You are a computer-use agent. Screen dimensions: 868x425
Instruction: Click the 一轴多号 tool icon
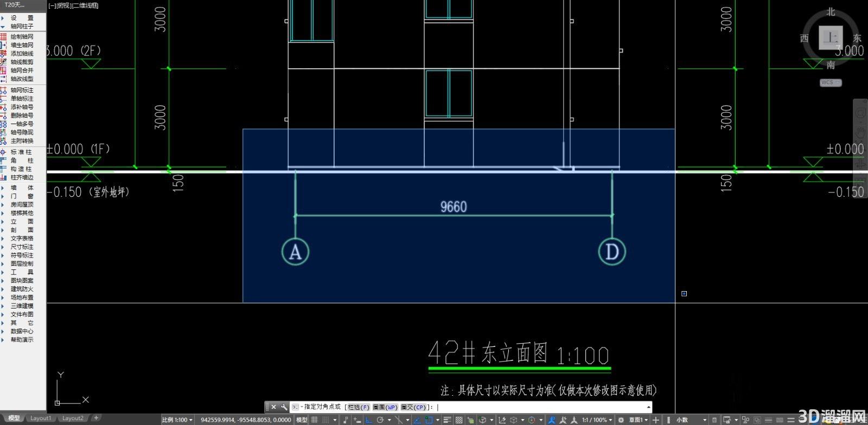click(3, 124)
